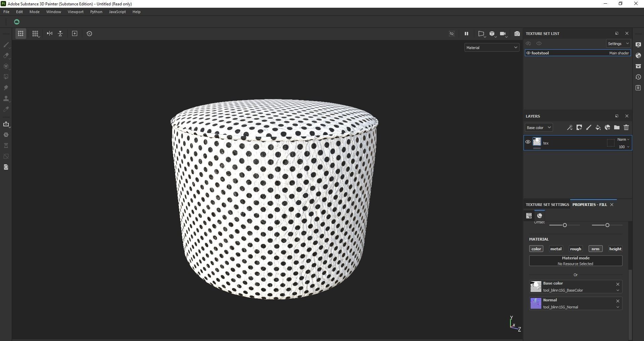Toggle the height channel button
The height and width of the screenshot is (341, 644).
pos(615,249)
